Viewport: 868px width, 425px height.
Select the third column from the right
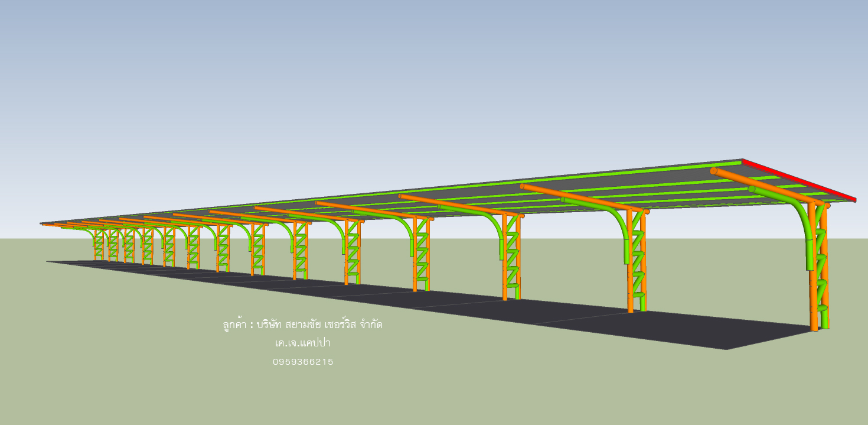point(505,260)
